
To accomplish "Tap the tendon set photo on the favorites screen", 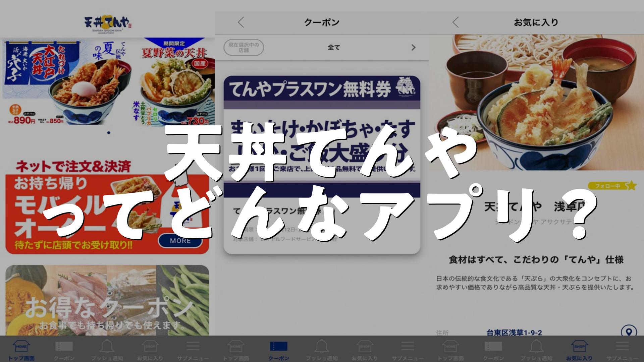I will coord(537,103).
